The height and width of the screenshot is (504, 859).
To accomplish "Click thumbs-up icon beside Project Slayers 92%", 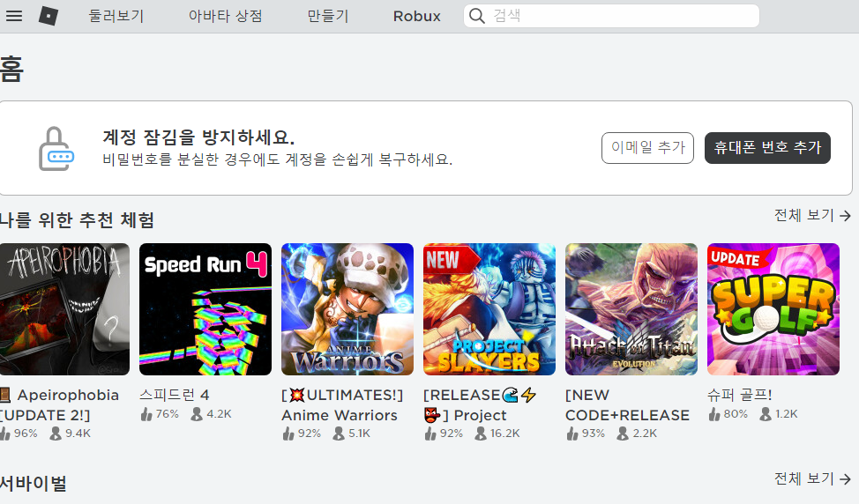I will click(x=430, y=434).
